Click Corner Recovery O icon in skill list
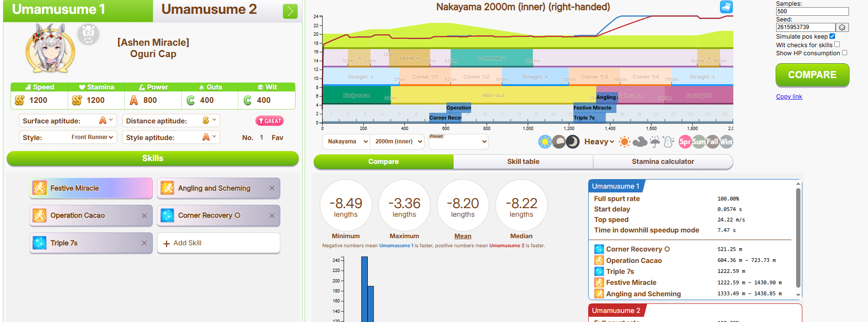The height and width of the screenshot is (322, 868). point(167,215)
